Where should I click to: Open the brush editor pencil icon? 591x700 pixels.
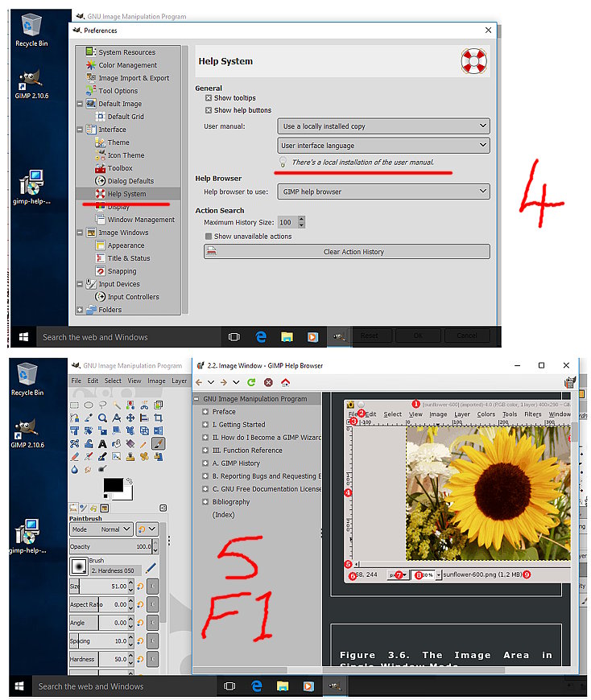(151, 568)
